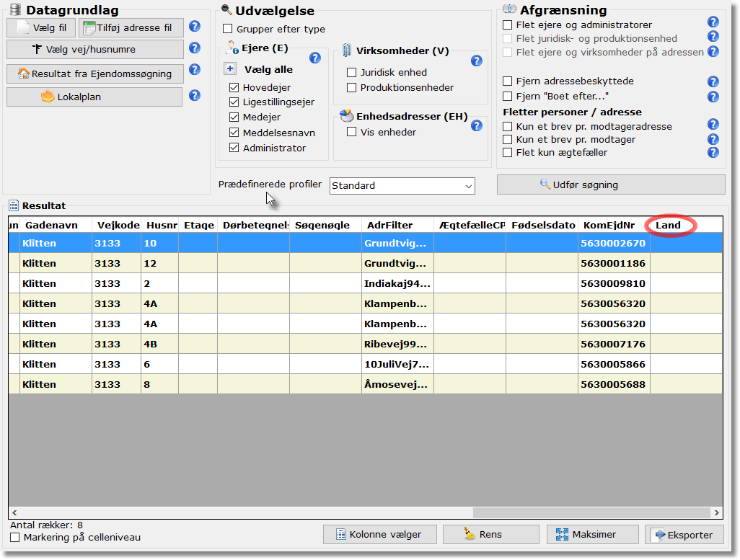
Task: Click help icon next to Flet kun ægtefæller
Action: point(713,152)
